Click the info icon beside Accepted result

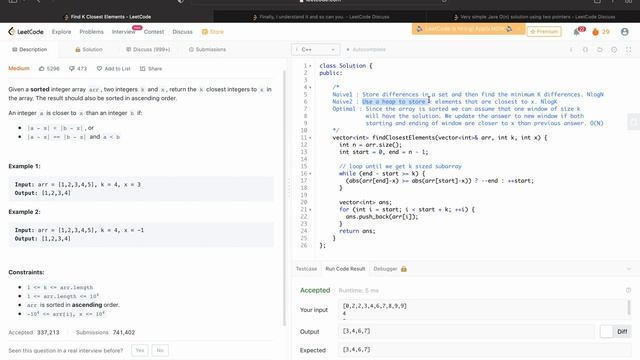[x=628, y=290]
